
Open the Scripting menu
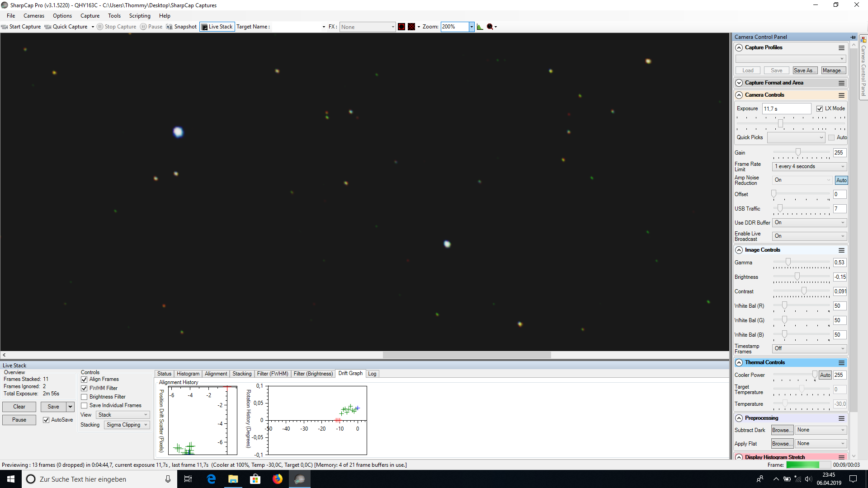[140, 16]
